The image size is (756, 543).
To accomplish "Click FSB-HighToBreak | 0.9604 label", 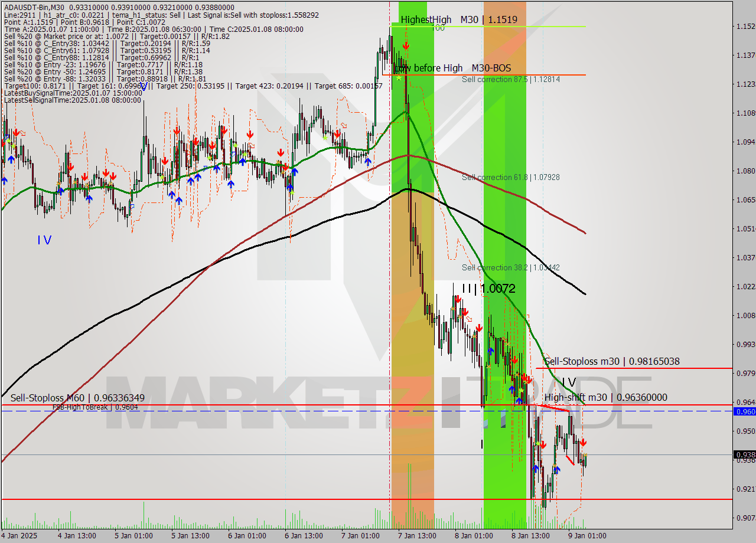I will click(95, 407).
